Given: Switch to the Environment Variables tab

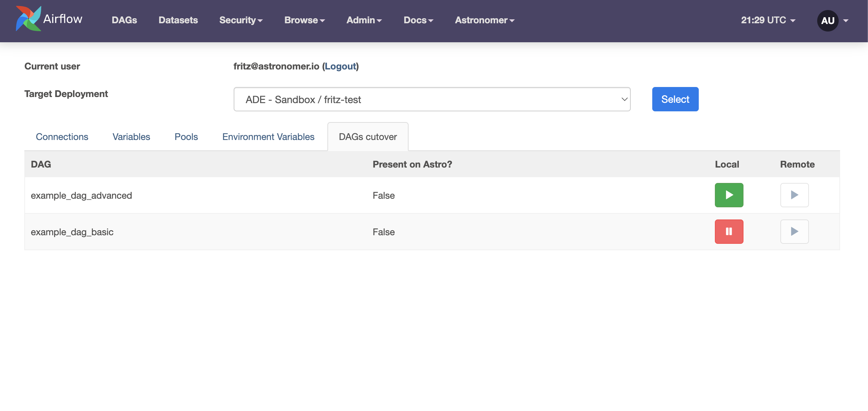Looking at the screenshot, I should click(x=268, y=137).
